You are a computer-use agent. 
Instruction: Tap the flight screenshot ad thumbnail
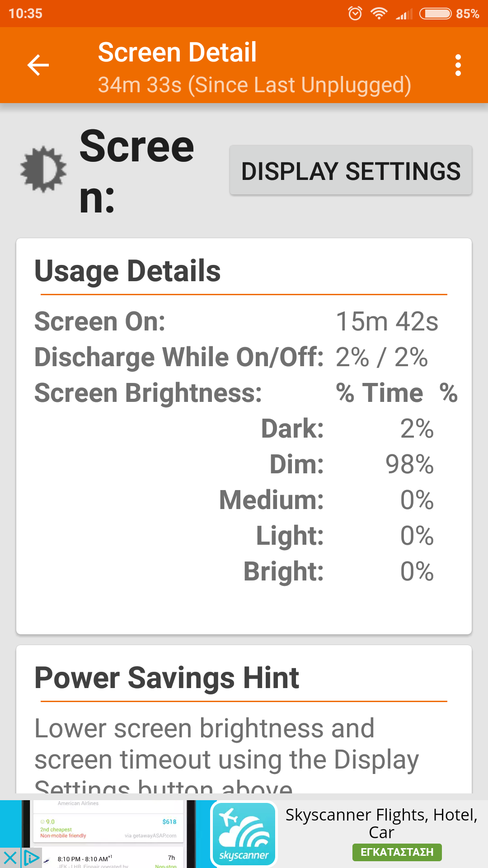[108, 834]
